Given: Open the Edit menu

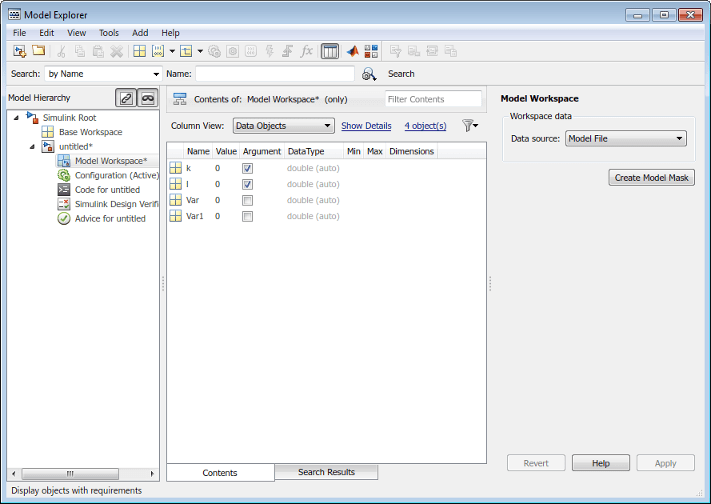Looking at the screenshot, I should [x=46, y=33].
